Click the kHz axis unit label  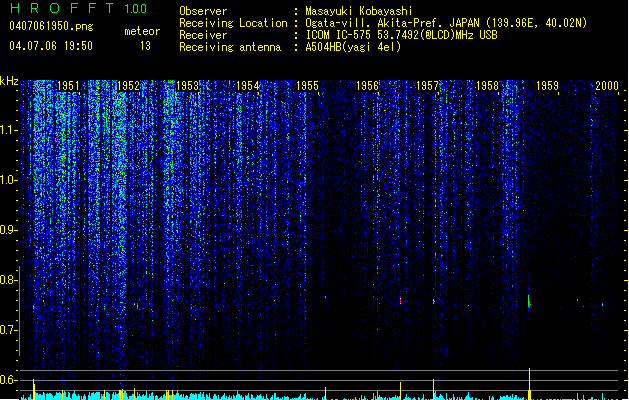tap(9, 81)
